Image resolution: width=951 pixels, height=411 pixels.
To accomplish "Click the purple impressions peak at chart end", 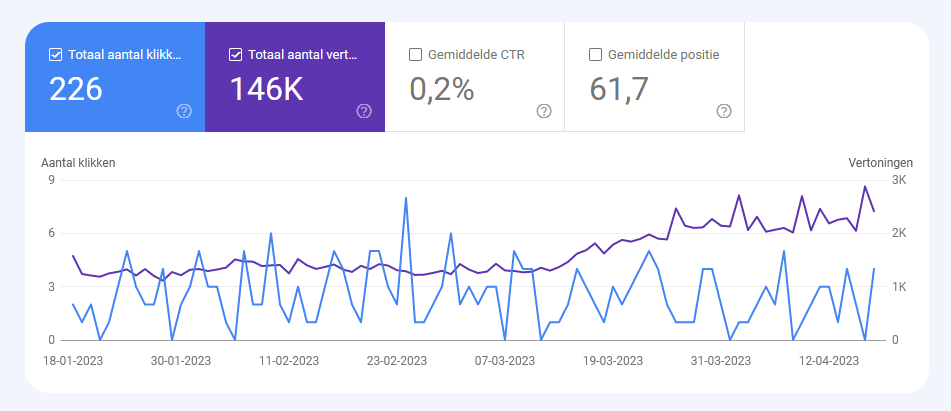I will click(865, 187).
